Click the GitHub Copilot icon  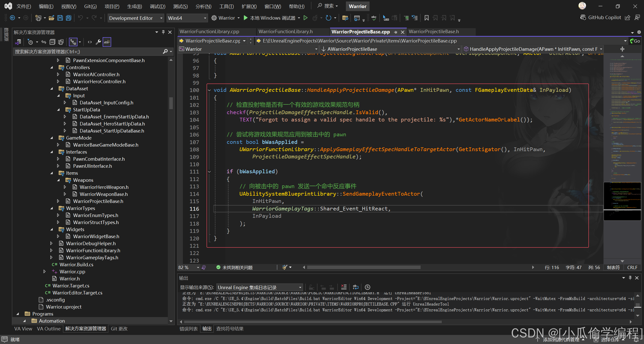tap(583, 17)
